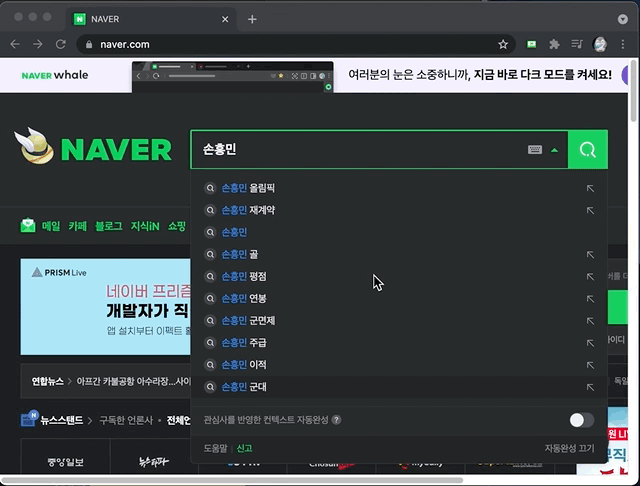
Task: Select suggestion 손흥민 군면제
Action: click(x=399, y=321)
